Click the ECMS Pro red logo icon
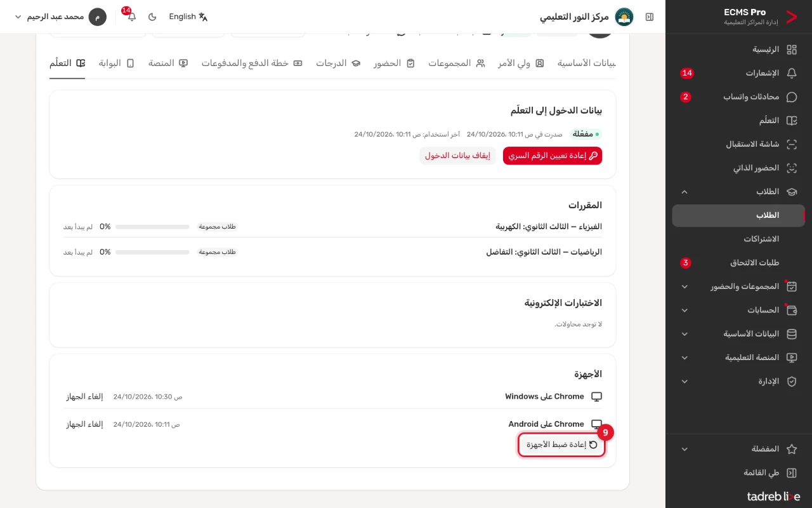The image size is (812, 508). point(791,17)
